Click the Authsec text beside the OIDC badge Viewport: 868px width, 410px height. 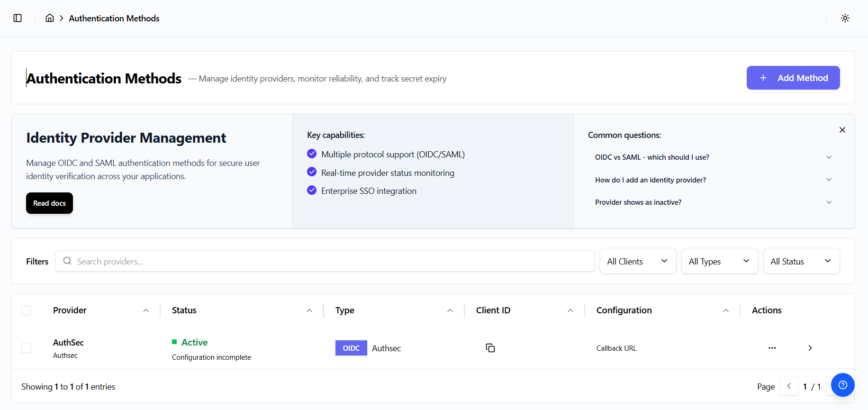(386, 348)
